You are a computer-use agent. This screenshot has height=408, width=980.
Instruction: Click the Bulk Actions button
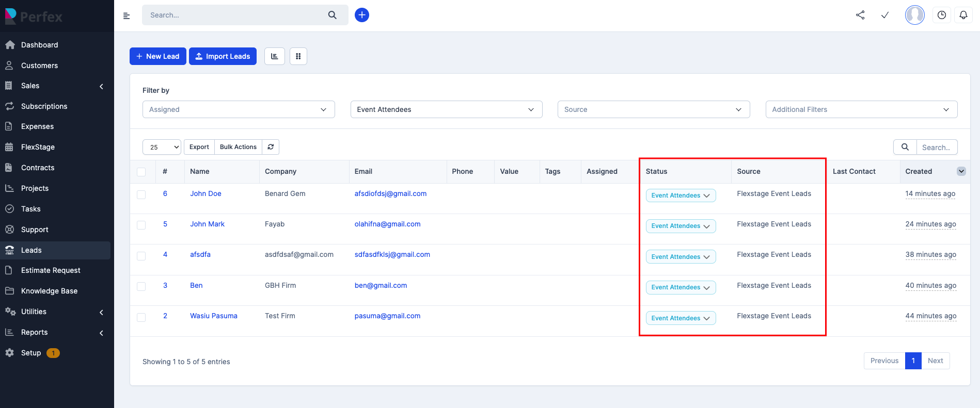tap(238, 147)
